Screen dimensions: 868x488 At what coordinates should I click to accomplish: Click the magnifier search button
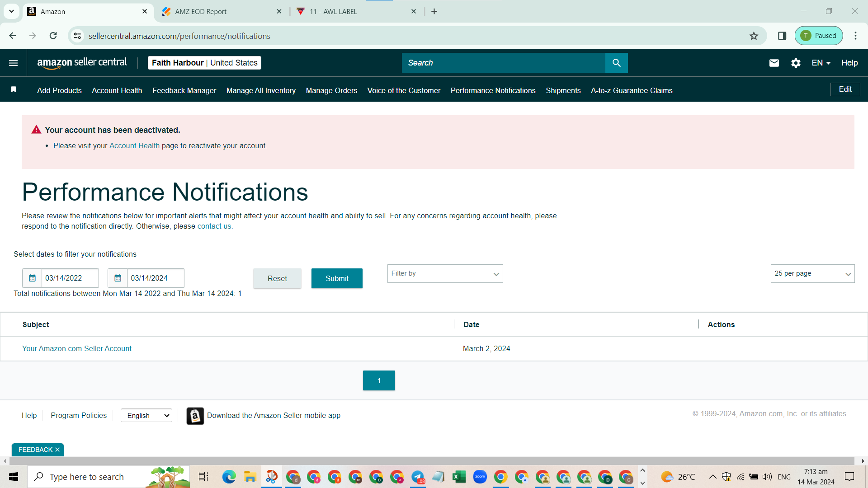pyautogui.click(x=616, y=63)
